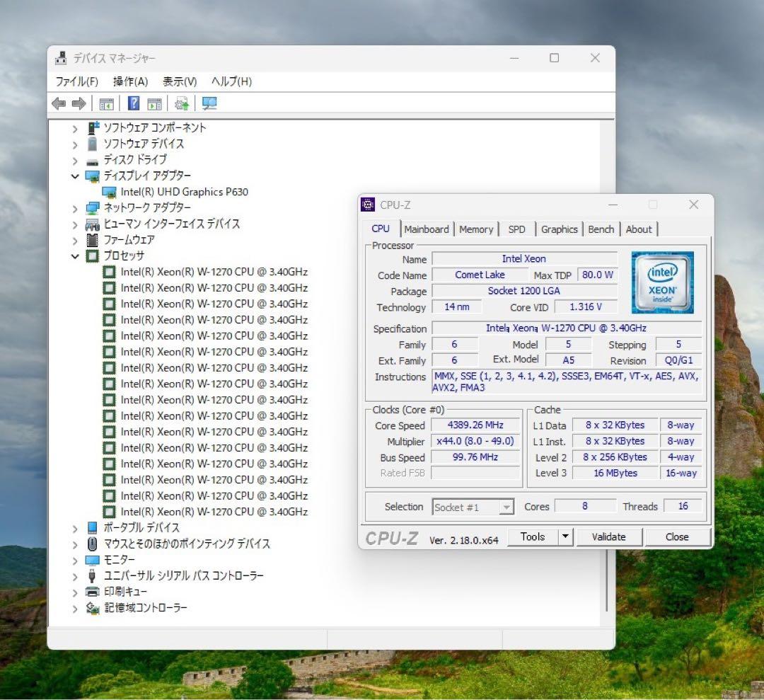Click the CPU-Z title bar app icon
This screenshot has height=700, width=764.
[368, 205]
